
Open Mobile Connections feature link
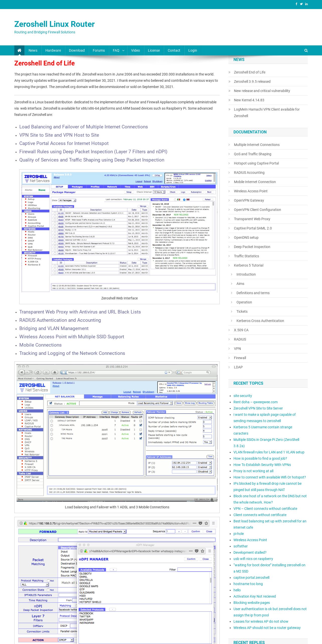(40, 345)
